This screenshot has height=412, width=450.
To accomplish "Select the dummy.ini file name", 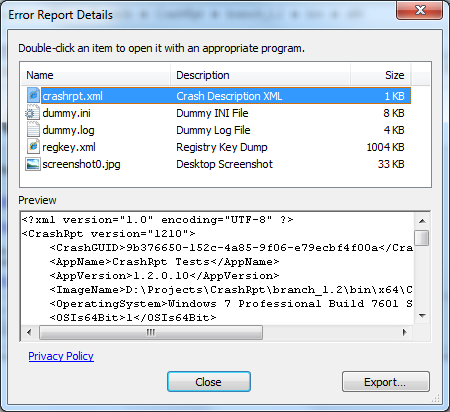I will [x=66, y=113].
